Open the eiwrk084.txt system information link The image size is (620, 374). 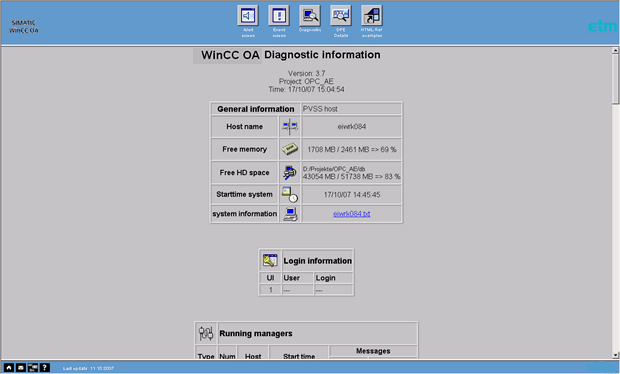(352, 214)
